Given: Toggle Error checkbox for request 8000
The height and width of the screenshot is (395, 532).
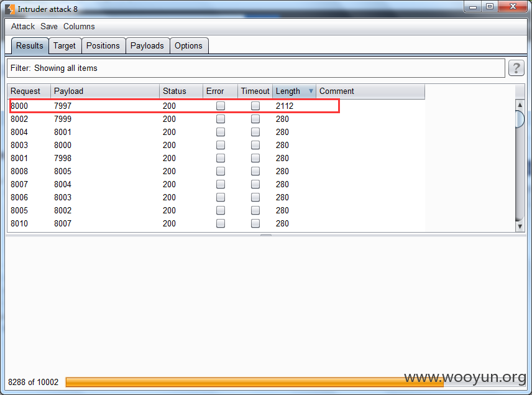Looking at the screenshot, I should pyautogui.click(x=221, y=106).
